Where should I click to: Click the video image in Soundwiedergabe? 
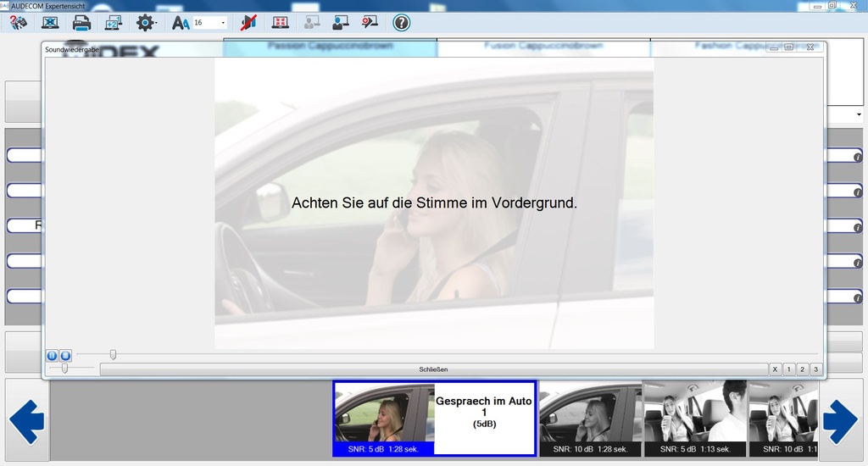pos(434,203)
